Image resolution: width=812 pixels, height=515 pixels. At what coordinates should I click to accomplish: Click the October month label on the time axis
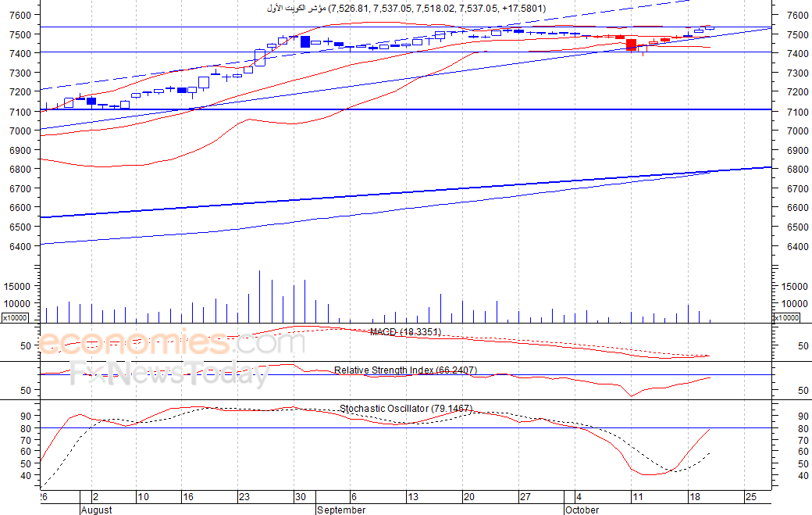[x=582, y=510]
